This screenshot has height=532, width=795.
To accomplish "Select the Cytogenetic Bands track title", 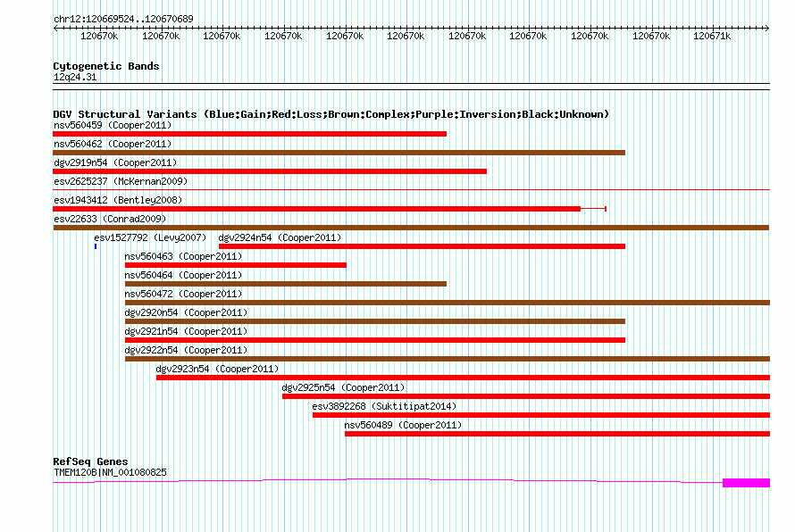I will pos(106,66).
